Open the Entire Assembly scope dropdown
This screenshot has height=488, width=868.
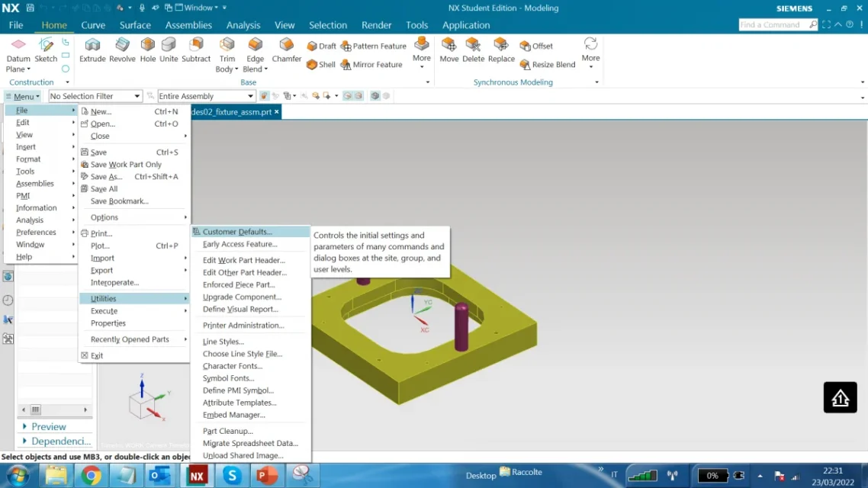[x=206, y=96]
